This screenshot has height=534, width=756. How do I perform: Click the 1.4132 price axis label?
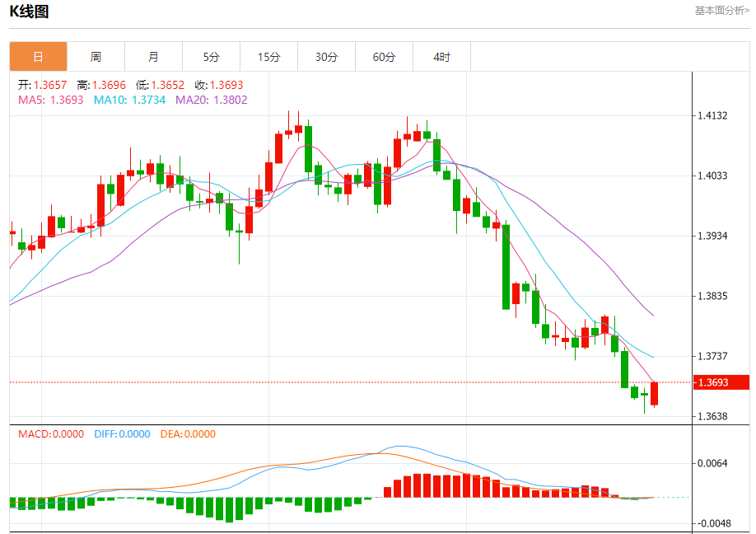(712, 116)
